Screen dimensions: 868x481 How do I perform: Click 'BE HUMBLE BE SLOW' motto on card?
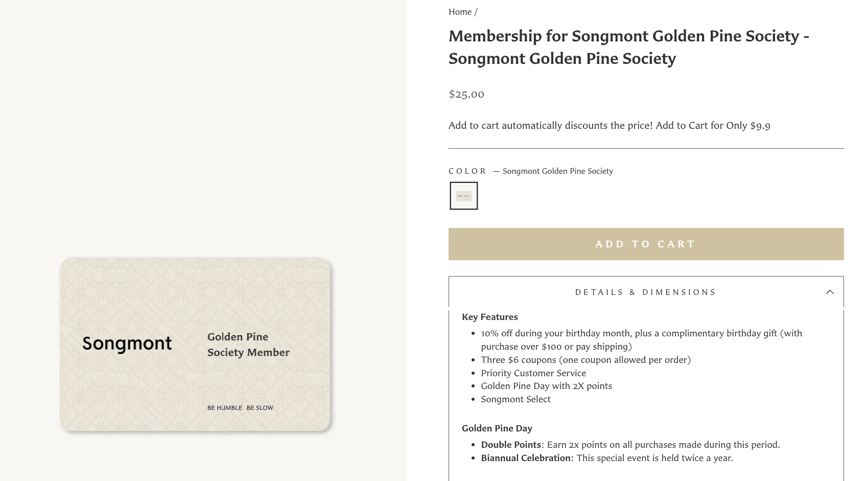coord(240,408)
